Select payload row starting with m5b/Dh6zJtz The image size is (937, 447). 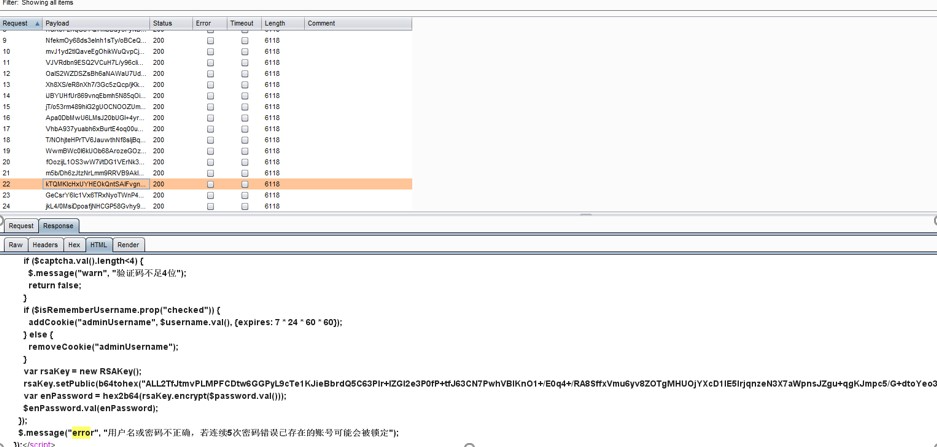tap(96, 173)
